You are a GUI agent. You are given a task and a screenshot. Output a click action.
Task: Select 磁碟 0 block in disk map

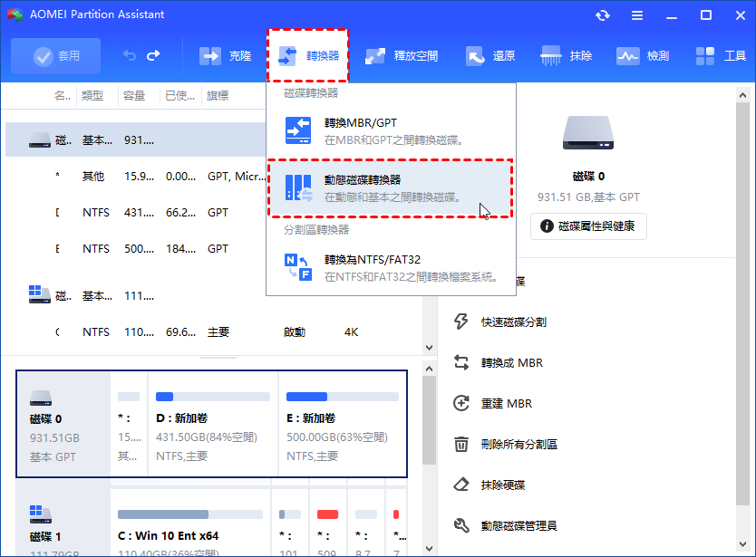pyautogui.click(x=63, y=424)
